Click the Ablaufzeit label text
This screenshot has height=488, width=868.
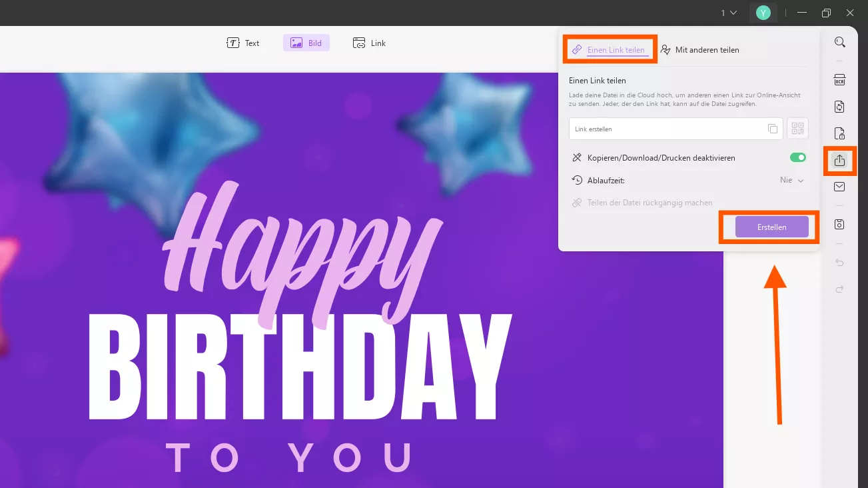[x=606, y=180]
